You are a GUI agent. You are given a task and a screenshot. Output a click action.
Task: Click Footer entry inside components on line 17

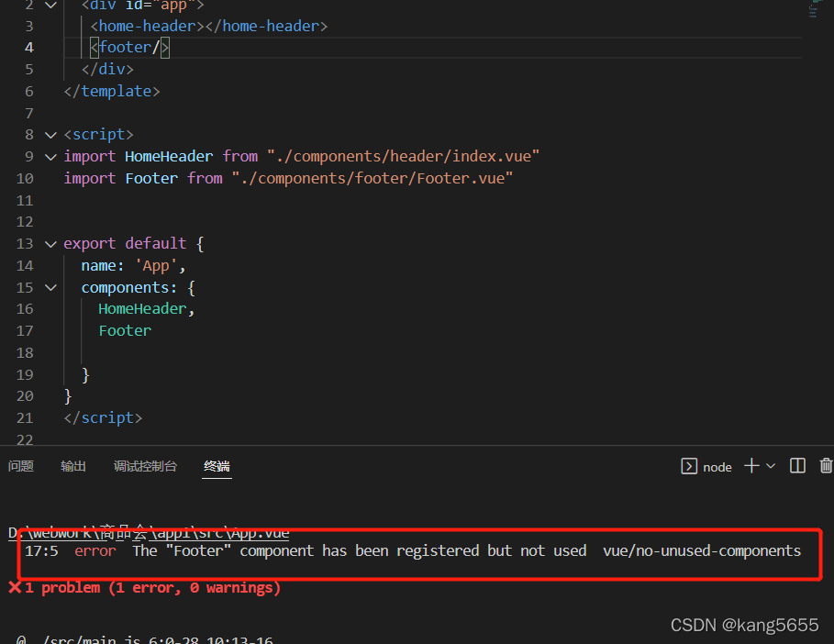(125, 331)
